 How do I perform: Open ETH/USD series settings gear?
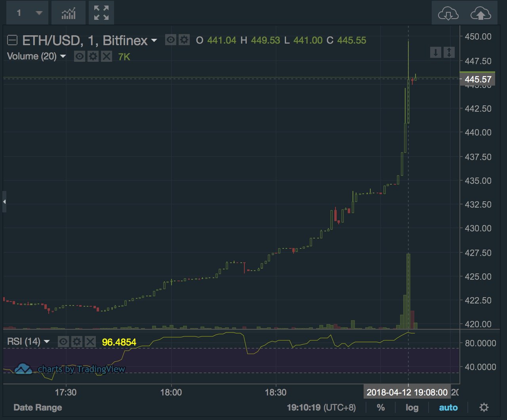coord(184,40)
